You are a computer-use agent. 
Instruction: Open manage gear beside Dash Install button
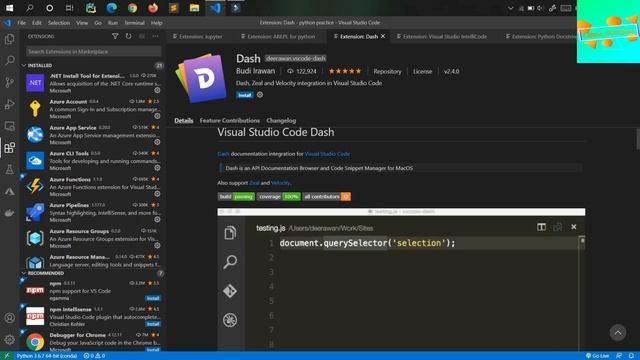(x=260, y=95)
